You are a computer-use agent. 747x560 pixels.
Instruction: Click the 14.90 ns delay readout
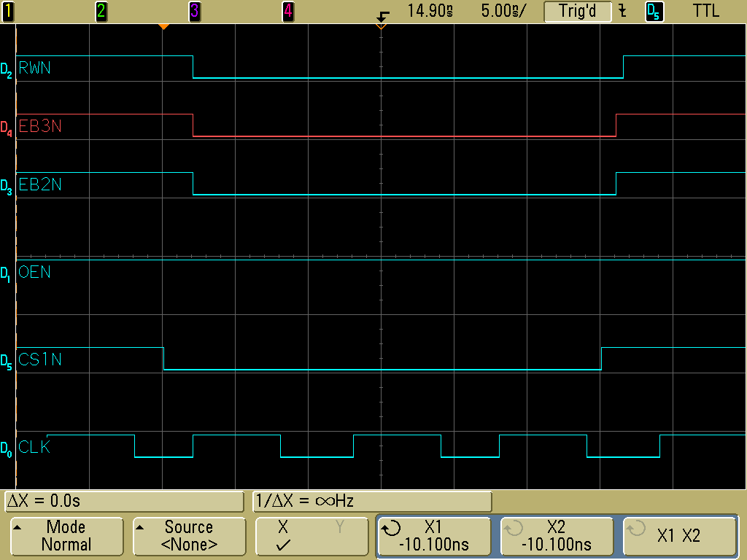pos(430,11)
